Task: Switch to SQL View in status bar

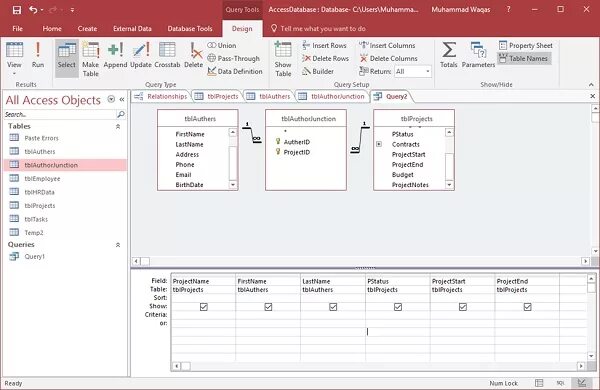Action: click(560, 383)
